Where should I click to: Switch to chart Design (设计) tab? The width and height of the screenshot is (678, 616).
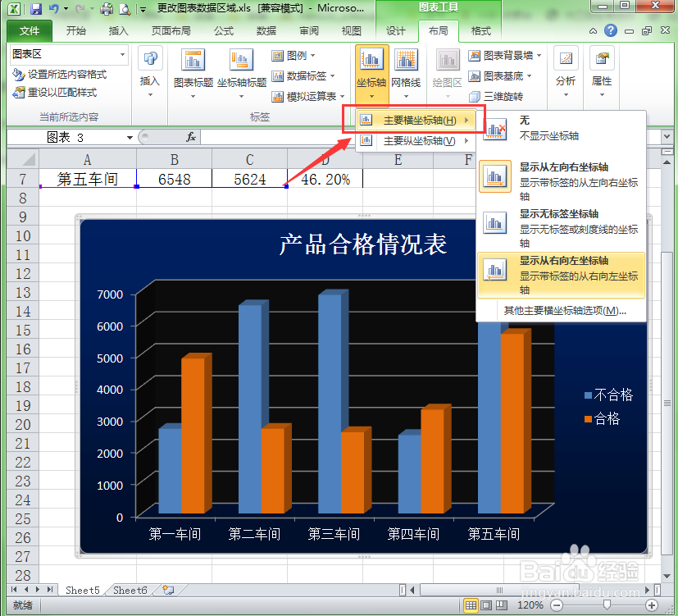coord(396,30)
